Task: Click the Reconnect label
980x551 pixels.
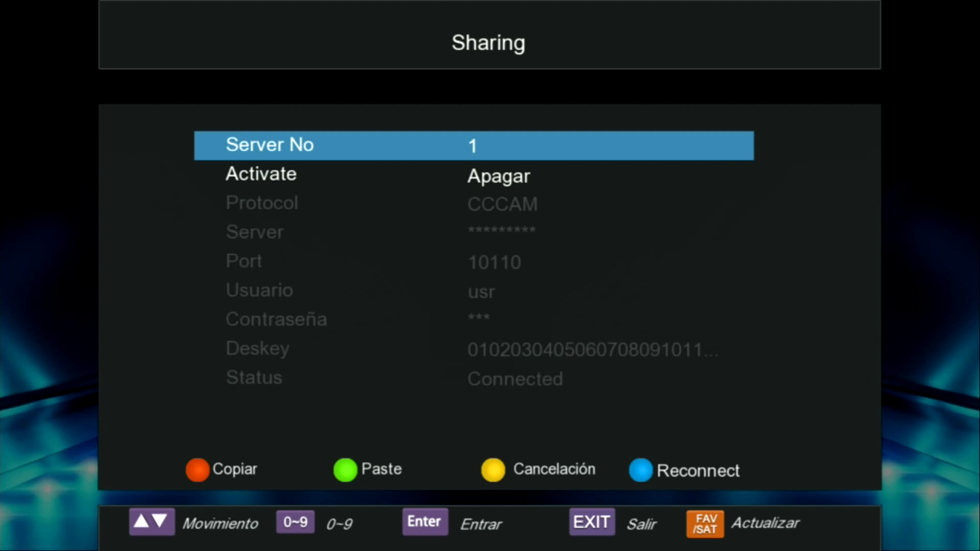Action: coord(698,470)
